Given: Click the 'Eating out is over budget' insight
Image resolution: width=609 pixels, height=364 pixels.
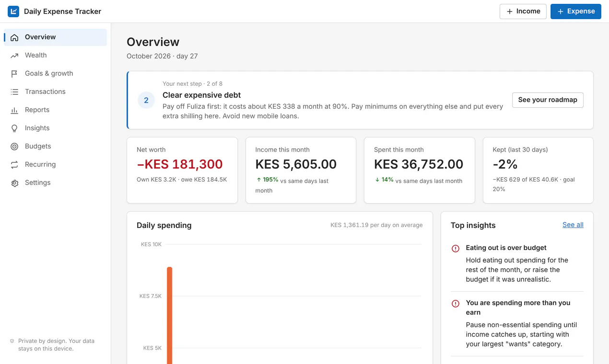Looking at the screenshot, I should (x=506, y=248).
